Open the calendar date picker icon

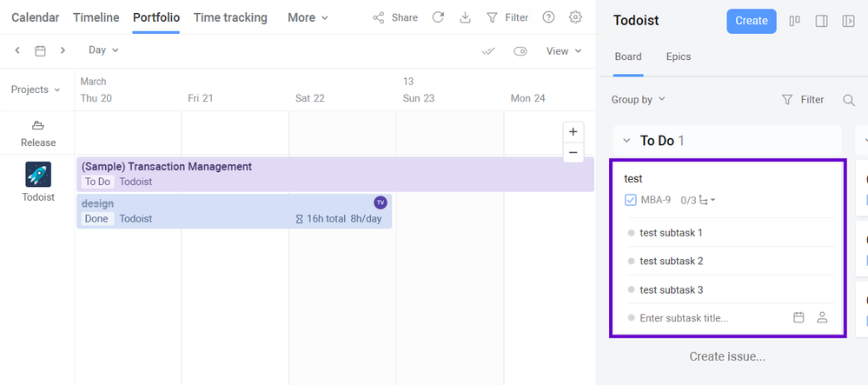(41, 51)
